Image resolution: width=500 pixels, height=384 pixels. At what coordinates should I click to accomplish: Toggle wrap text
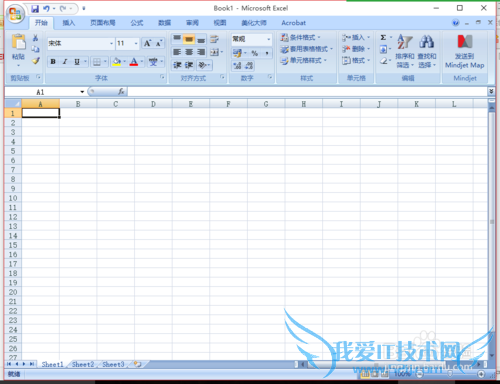click(214, 39)
